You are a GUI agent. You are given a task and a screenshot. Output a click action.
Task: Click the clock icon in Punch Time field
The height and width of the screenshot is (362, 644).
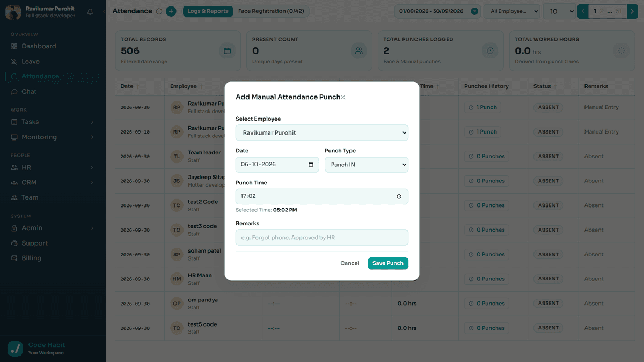click(x=399, y=196)
